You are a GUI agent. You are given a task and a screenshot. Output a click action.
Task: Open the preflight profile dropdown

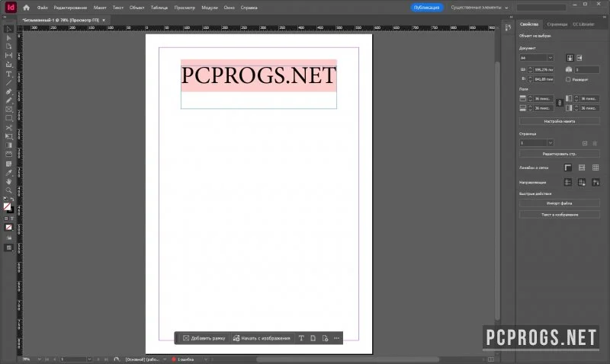pos(165,359)
